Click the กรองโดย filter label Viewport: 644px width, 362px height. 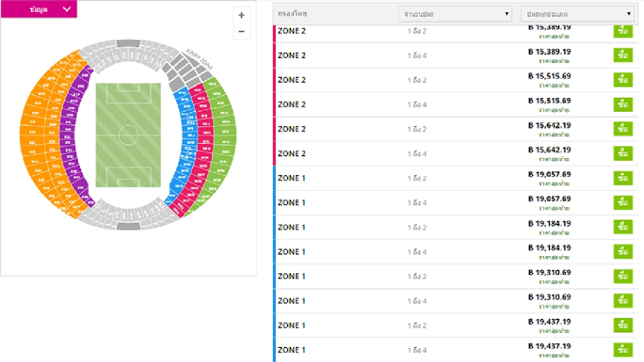[x=292, y=14]
